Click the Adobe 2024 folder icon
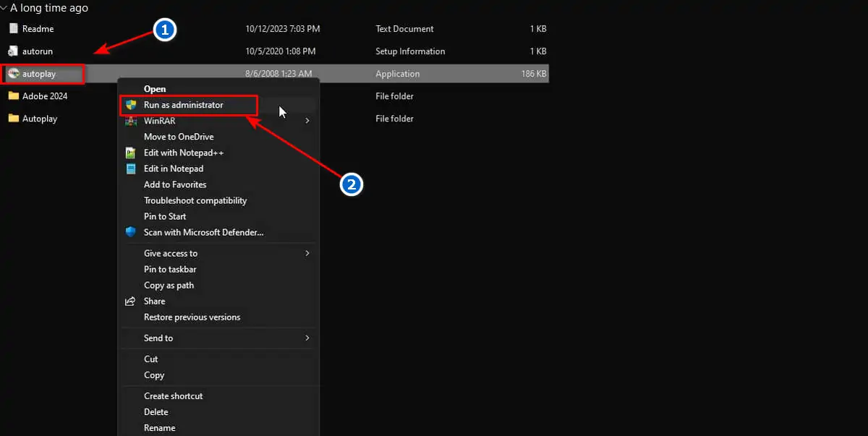This screenshot has width=868, height=436. [13, 96]
